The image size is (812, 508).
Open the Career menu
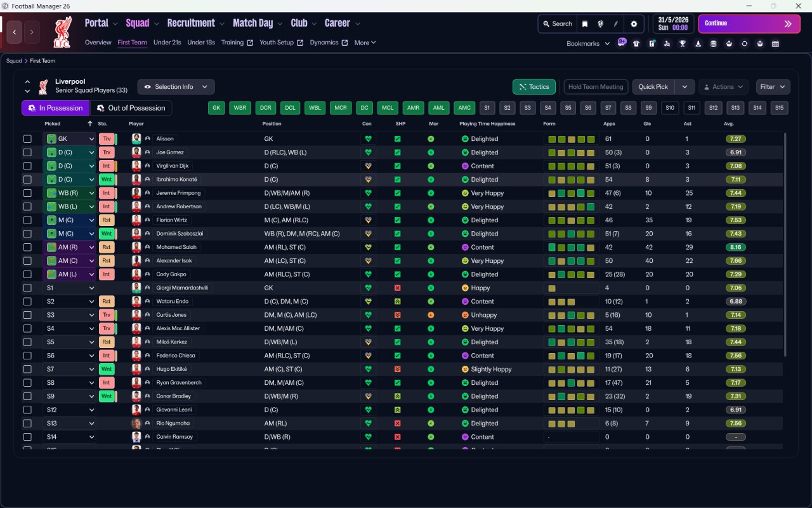(x=343, y=23)
